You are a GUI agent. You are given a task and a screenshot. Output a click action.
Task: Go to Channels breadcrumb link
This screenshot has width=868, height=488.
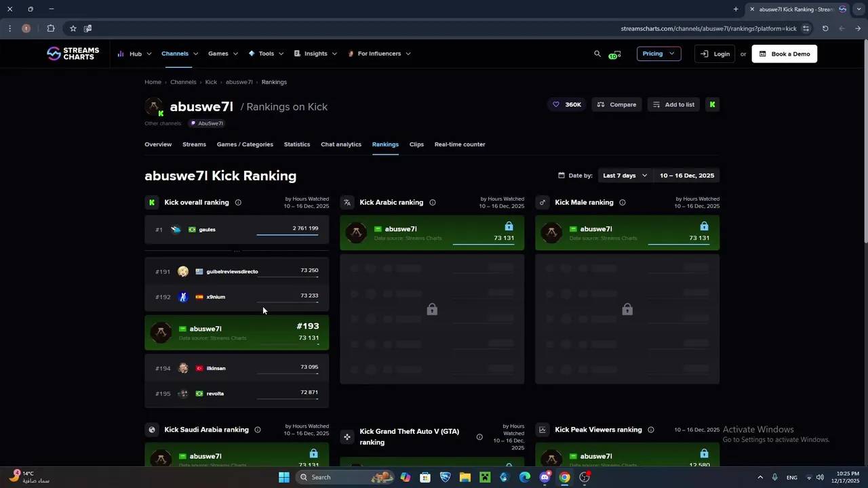pyautogui.click(x=183, y=82)
